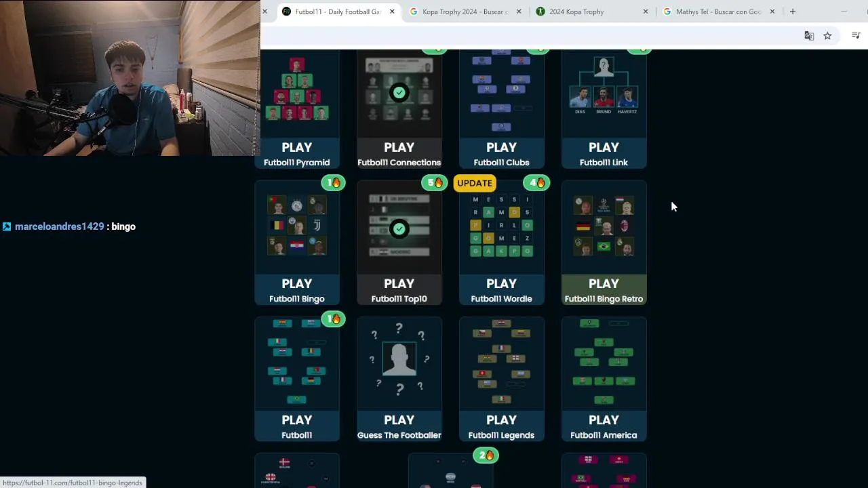The width and height of the screenshot is (868, 488).
Task: Close the Futbol11 Daily Football Games tab
Action: [x=392, y=12]
